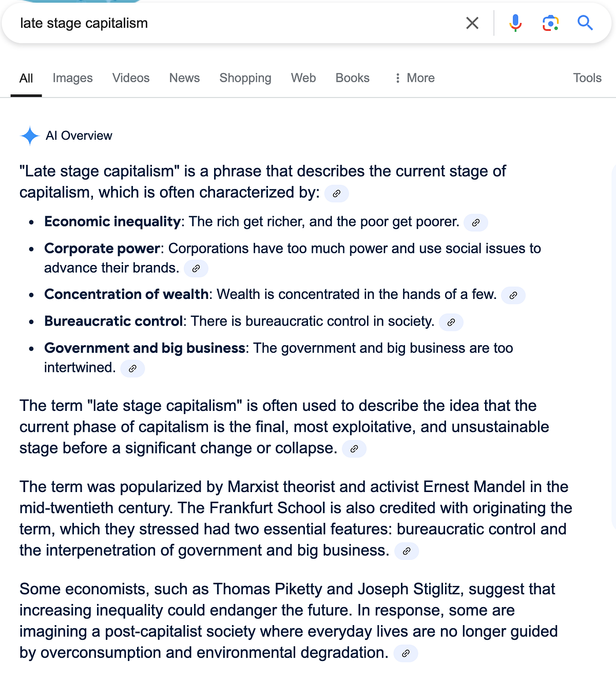Open the citation chip after Economic inequality bullet
Screen dimensions: 616x679
click(x=475, y=222)
